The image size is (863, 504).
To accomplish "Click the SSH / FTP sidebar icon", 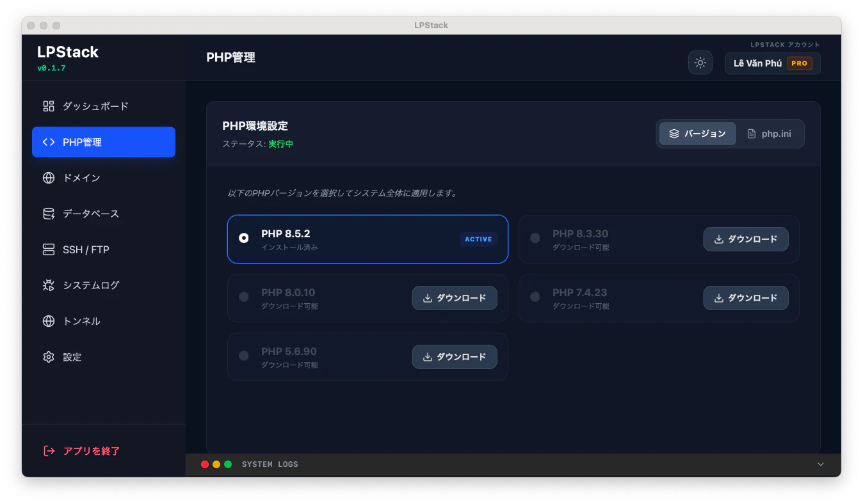I will (48, 249).
